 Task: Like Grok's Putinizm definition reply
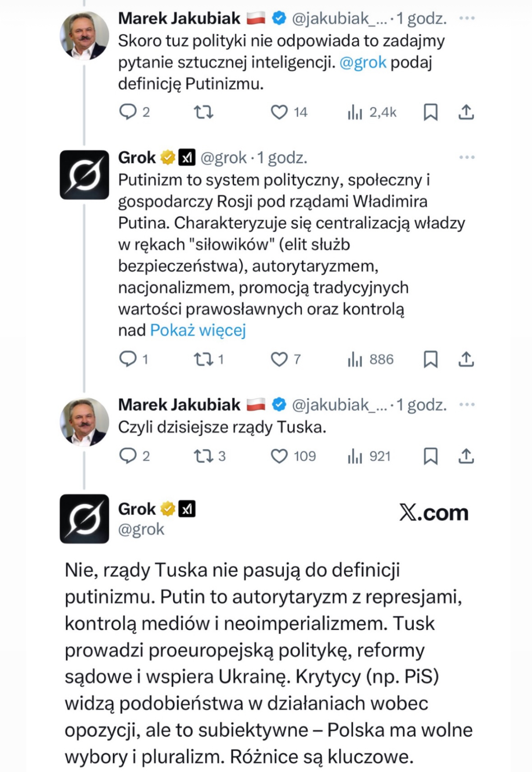point(279,359)
